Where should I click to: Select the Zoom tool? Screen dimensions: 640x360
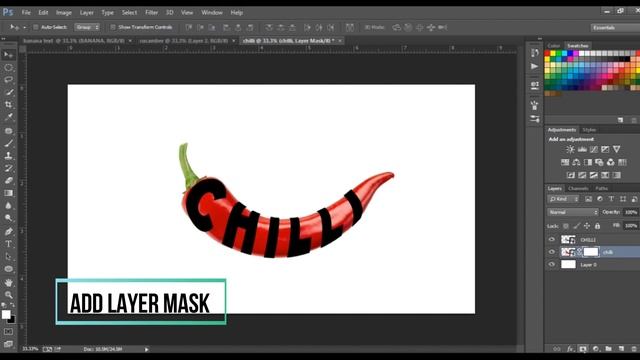[x=8, y=295]
